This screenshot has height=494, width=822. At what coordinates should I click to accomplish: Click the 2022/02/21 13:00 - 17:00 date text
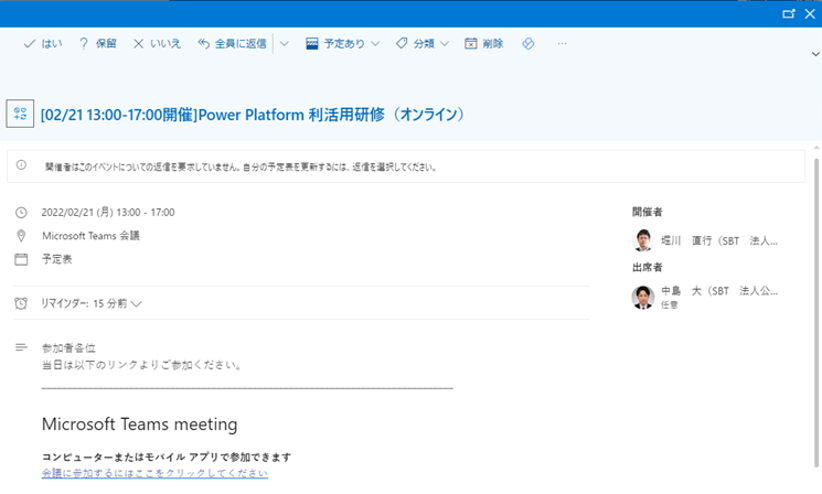coord(108,212)
